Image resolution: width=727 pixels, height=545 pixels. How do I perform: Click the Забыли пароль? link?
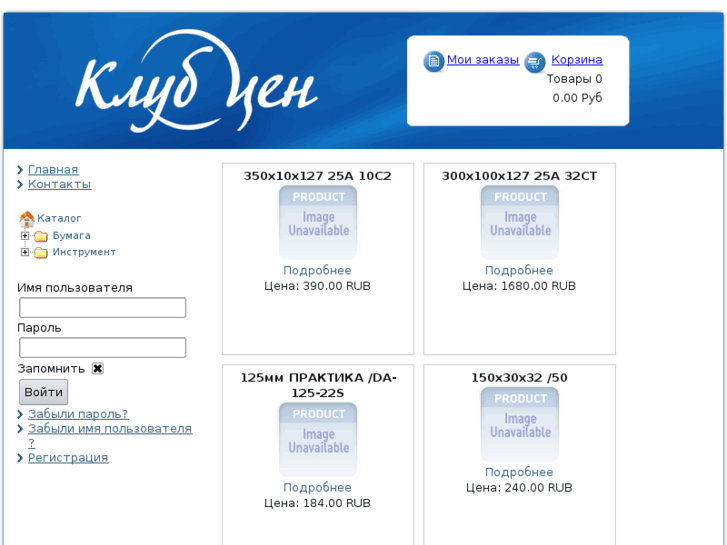click(x=78, y=414)
